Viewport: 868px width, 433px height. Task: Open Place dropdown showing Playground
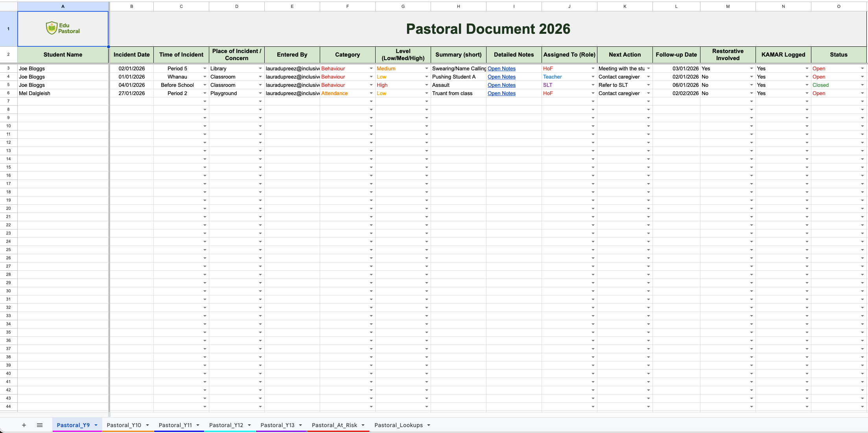(260, 94)
